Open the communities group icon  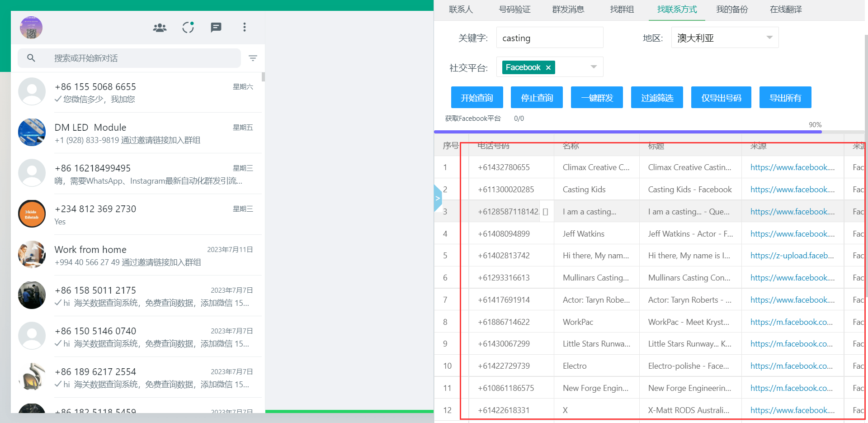tap(160, 28)
